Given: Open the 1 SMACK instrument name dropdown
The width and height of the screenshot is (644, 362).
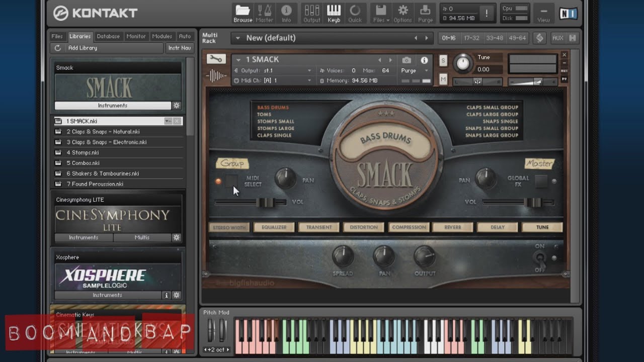Looking at the screenshot, I should (238, 60).
